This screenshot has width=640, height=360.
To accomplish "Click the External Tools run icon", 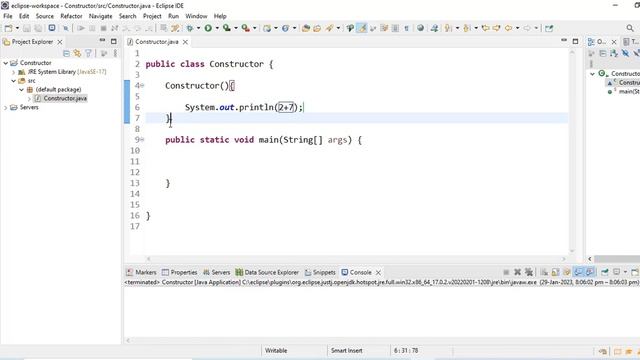I will 245,28.
